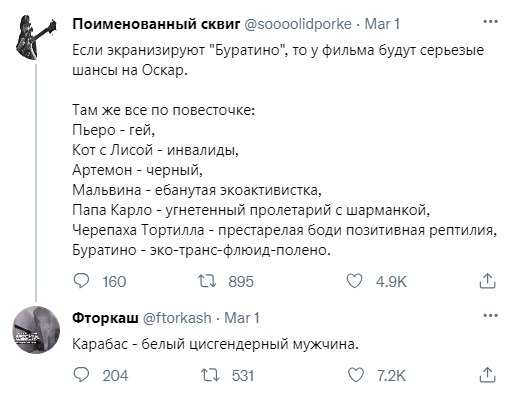The image size is (512, 396).
Task: Like the reply with 7.2K likes
Action: tap(356, 375)
